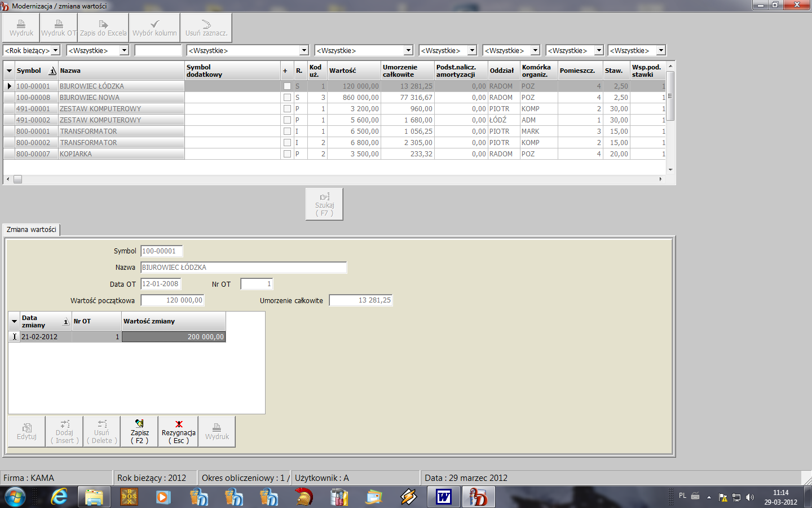Sort by the Nazwa column header
Screen dimensions: 812x508
121,71
